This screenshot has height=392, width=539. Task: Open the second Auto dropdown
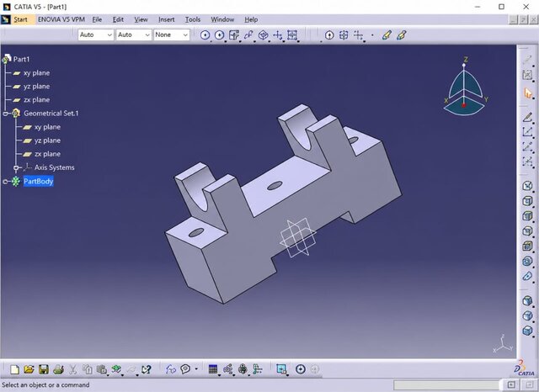pos(134,34)
